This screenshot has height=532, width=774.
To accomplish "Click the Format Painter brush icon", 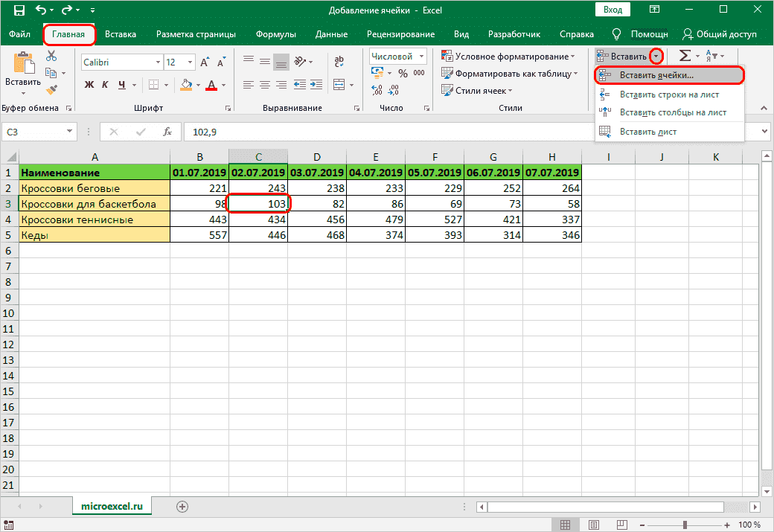I will 51,89.
